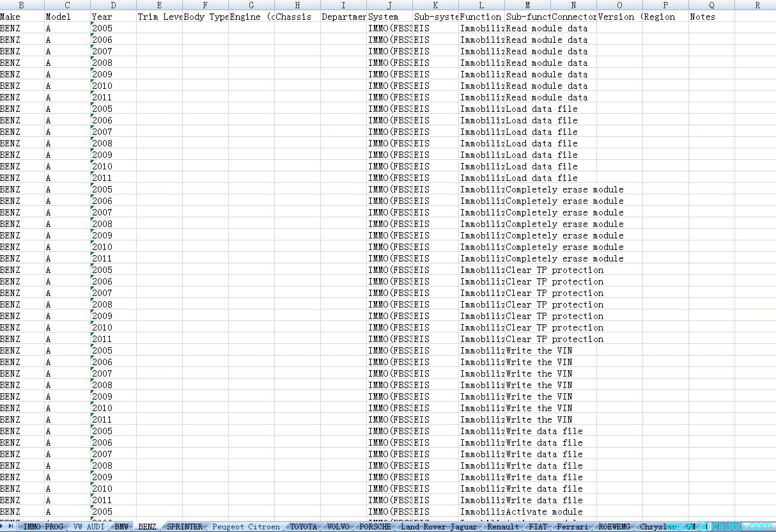Switch to the IMMO PROG sheet tab
This screenshot has width=776, height=532.
[43, 527]
